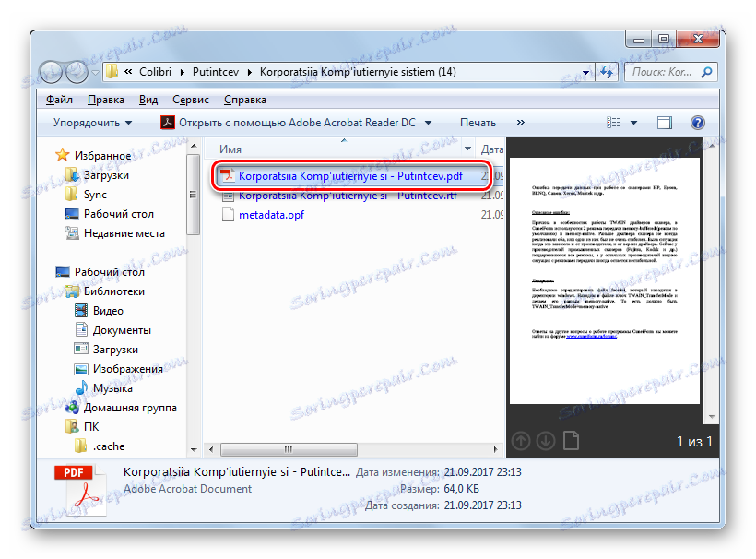Viewport: 756px width, 559px height.
Task: Click the Back navigation arrow button
Action: tap(51, 72)
